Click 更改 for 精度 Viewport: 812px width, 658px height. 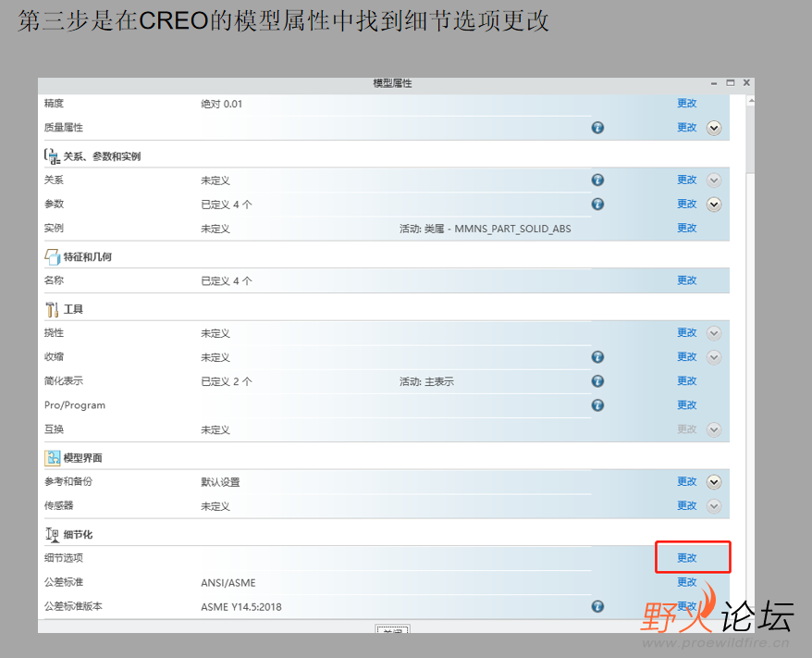pyautogui.click(x=686, y=103)
